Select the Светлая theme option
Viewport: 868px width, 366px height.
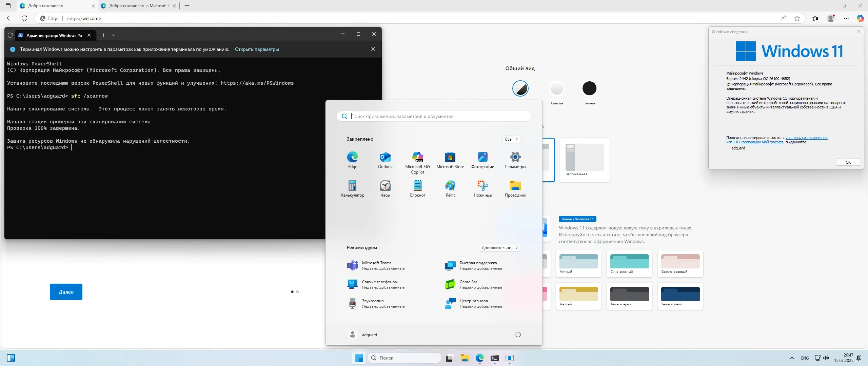coord(557,88)
